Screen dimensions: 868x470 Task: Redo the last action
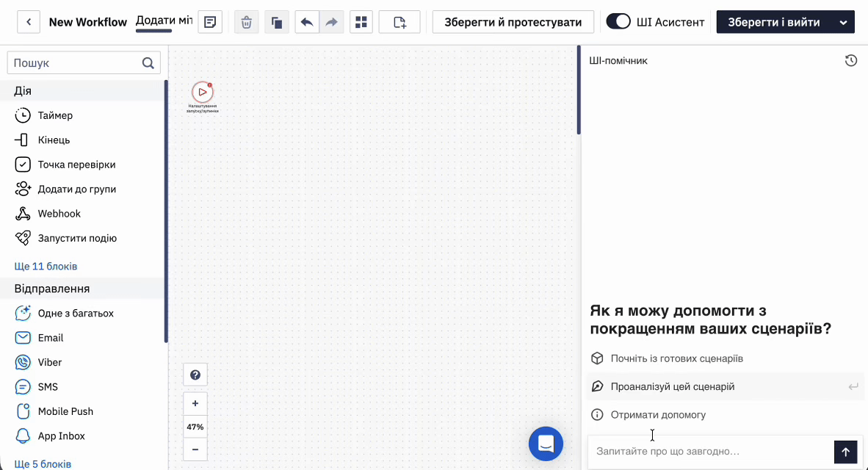click(x=332, y=22)
